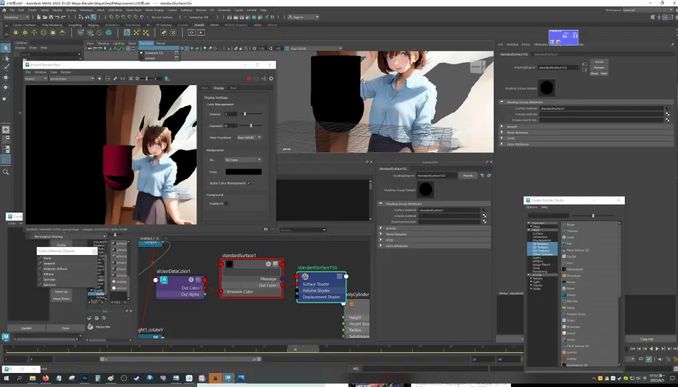
Task: Toggle the Enable FG checkbox under Foreground
Action: (x=225, y=203)
